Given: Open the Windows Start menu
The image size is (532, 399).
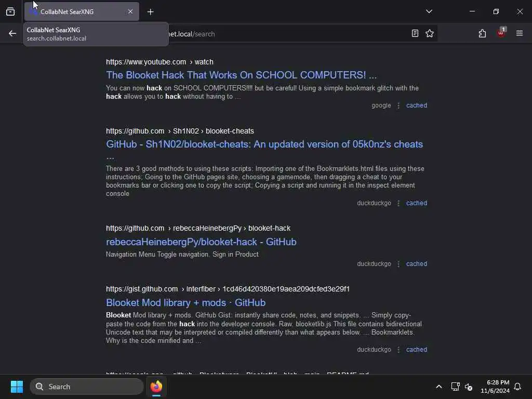Looking at the screenshot, I should (17, 387).
